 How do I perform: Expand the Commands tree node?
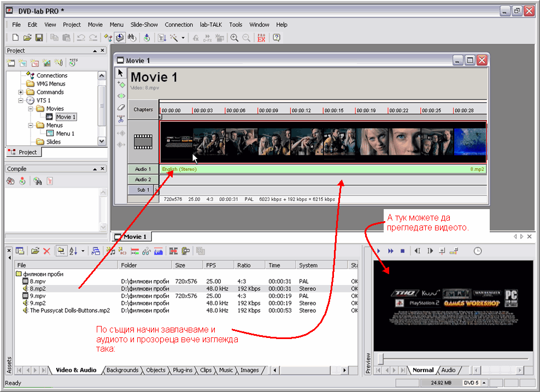21,92
